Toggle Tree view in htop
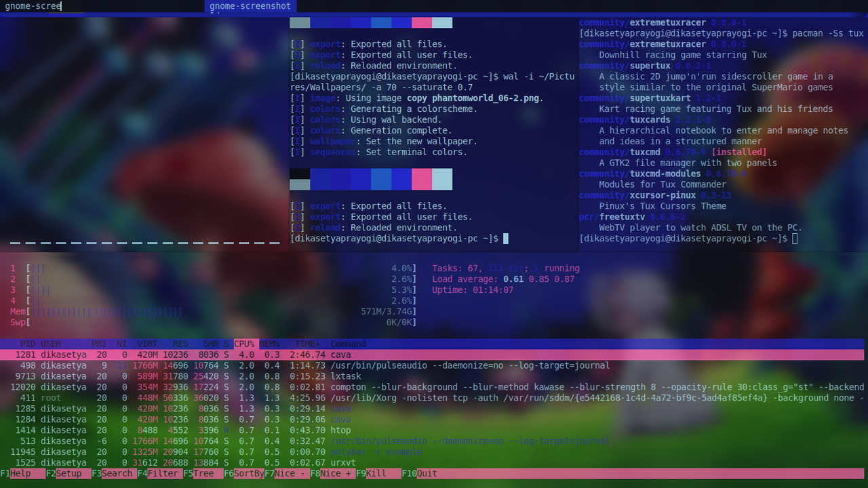 click(201, 473)
